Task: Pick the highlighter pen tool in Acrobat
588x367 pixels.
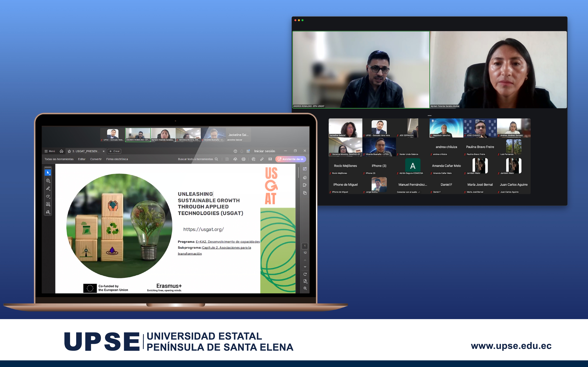Action: (x=48, y=188)
